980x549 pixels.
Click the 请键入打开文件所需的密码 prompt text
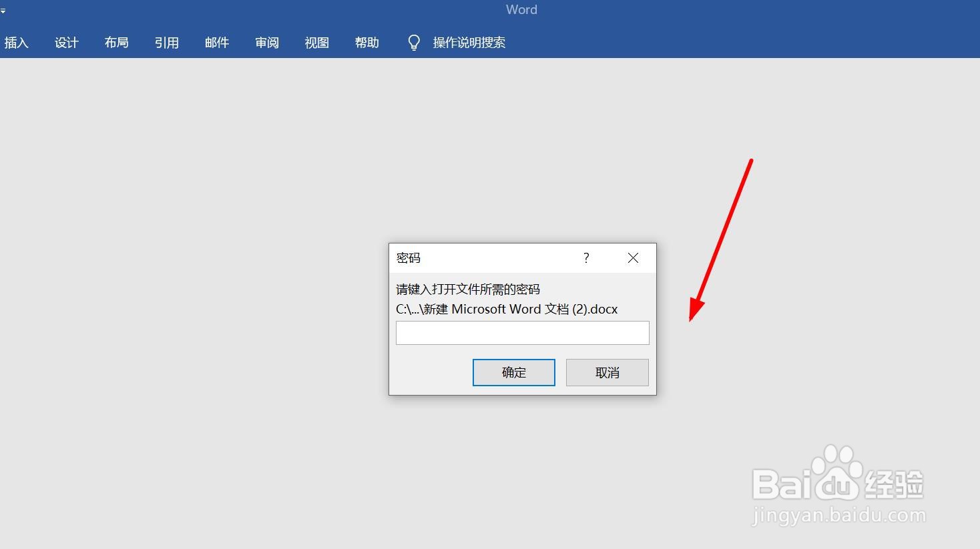click(x=467, y=289)
